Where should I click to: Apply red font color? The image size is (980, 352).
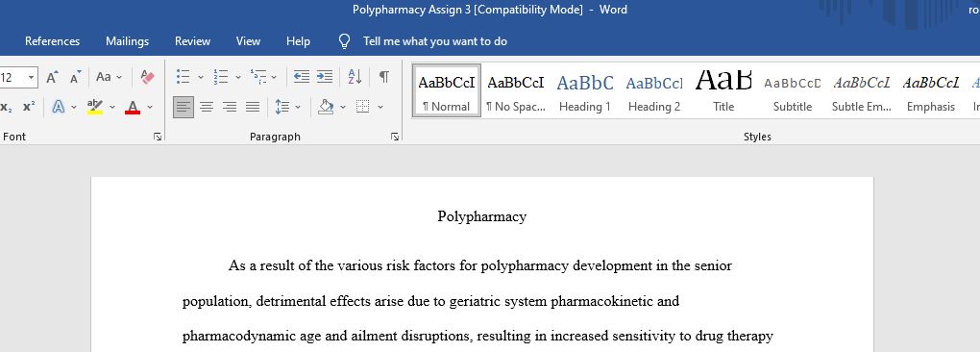(x=133, y=107)
